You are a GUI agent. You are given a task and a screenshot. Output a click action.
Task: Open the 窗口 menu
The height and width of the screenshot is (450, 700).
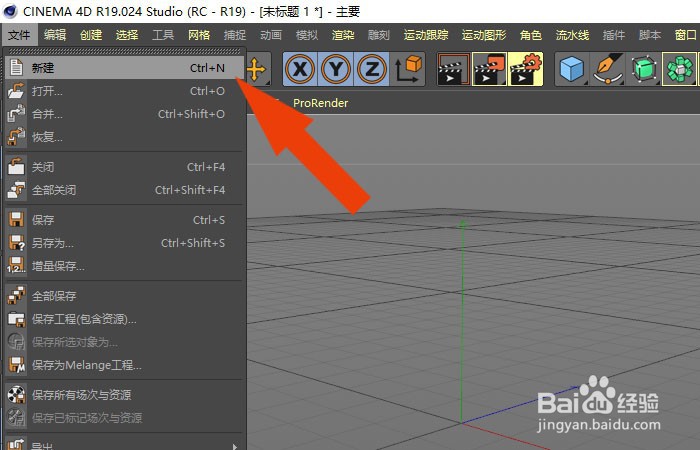[x=686, y=35]
